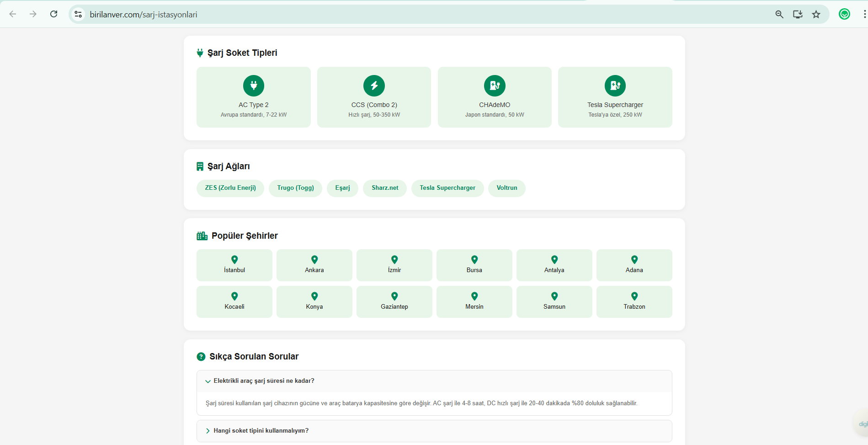The width and height of the screenshot is (868, 445).
Task: Open the Antalya city card
Action: [554, 265]
